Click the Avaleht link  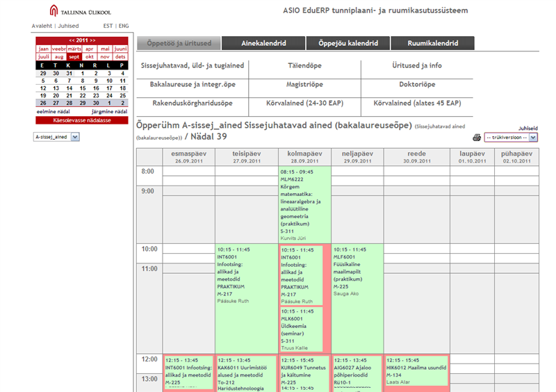42,26
